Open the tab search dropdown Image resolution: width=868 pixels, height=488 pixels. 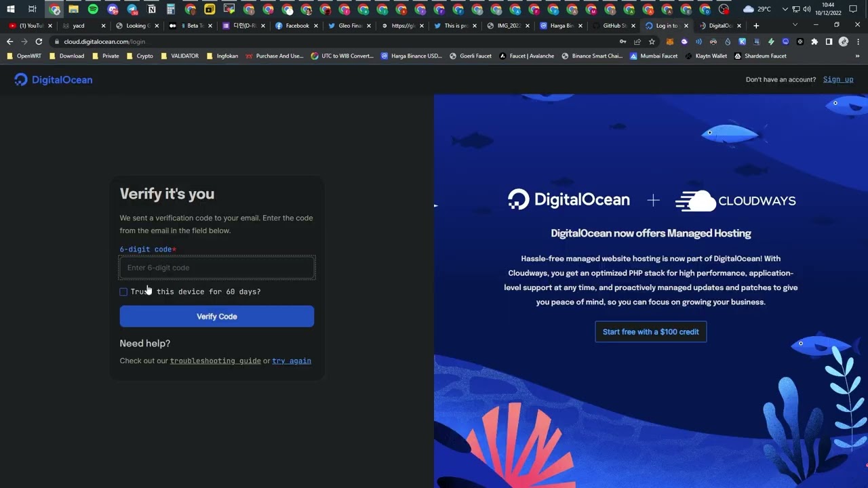pyautogui.click(x=795, y=25)
